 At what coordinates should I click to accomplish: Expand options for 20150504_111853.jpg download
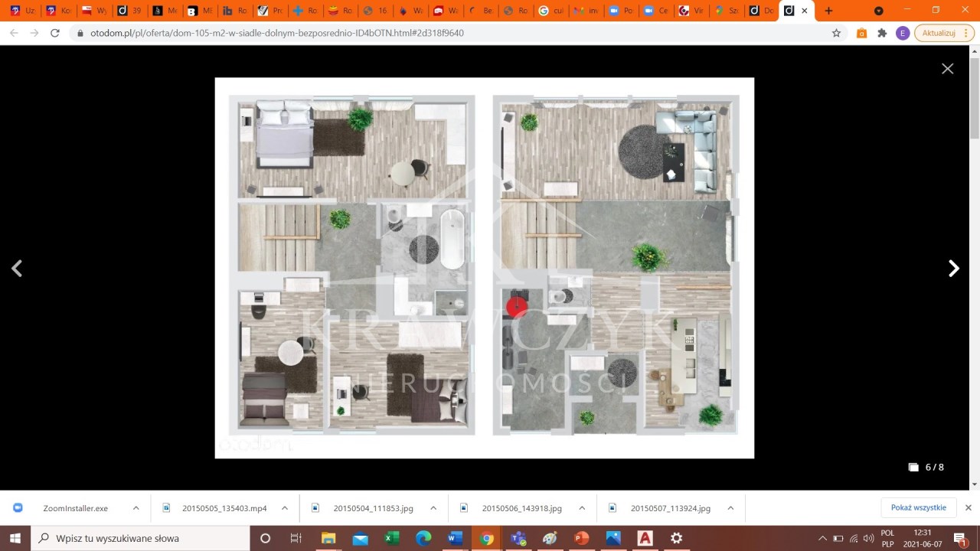click(433, 508)
